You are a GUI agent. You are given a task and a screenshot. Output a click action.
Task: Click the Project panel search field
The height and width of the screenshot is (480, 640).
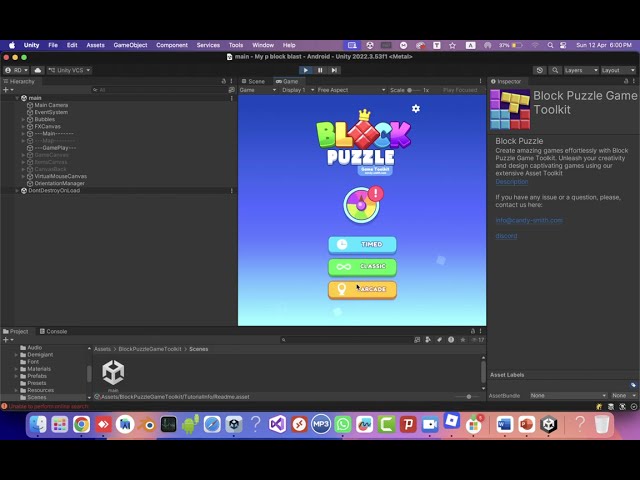tap(346, 340)
